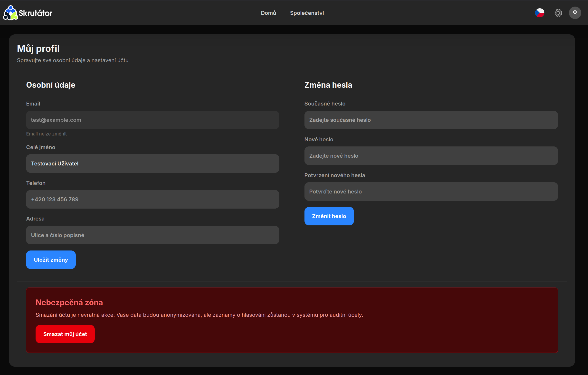Click the Nové heslo field label

click(x=319, y=139)
